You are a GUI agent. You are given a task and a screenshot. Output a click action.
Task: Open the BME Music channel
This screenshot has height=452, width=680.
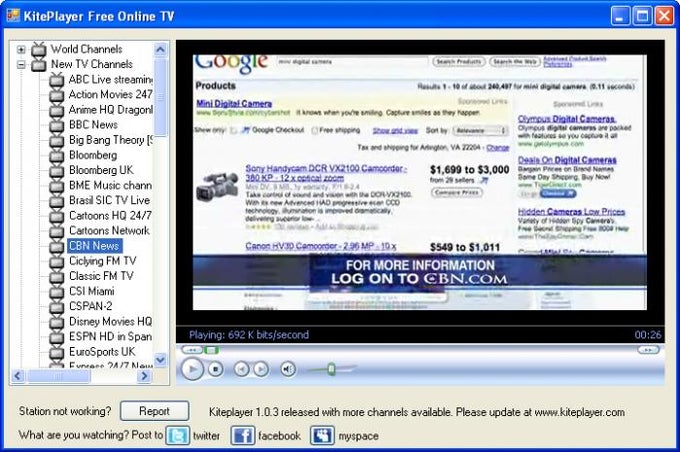click(111, 185)
